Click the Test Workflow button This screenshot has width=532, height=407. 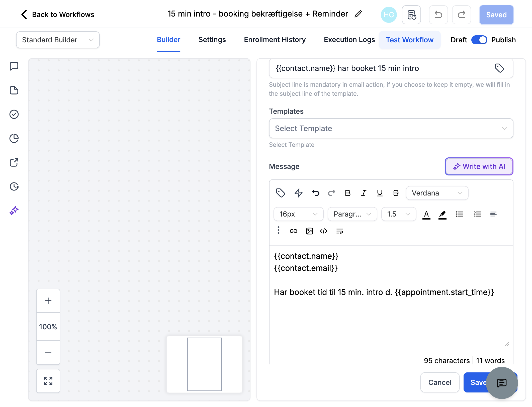click(410, 40)
